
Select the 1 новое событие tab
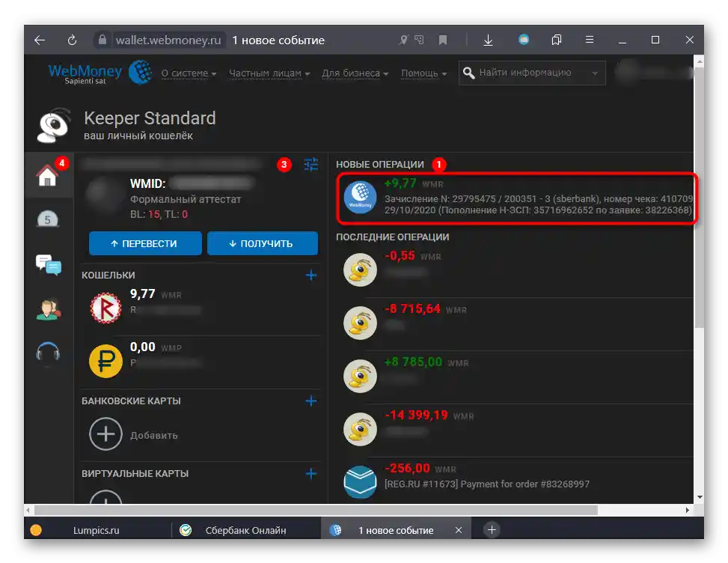click(396, 530)
